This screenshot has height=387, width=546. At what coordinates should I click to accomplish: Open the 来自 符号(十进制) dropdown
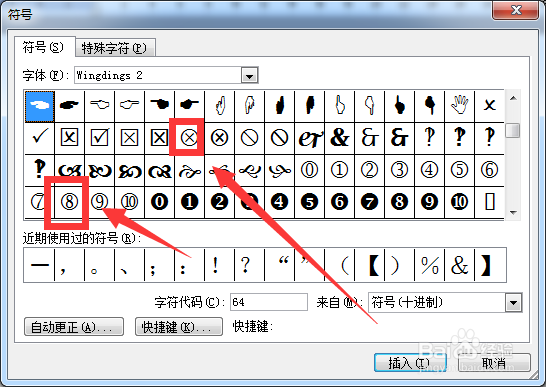point(514,302)
